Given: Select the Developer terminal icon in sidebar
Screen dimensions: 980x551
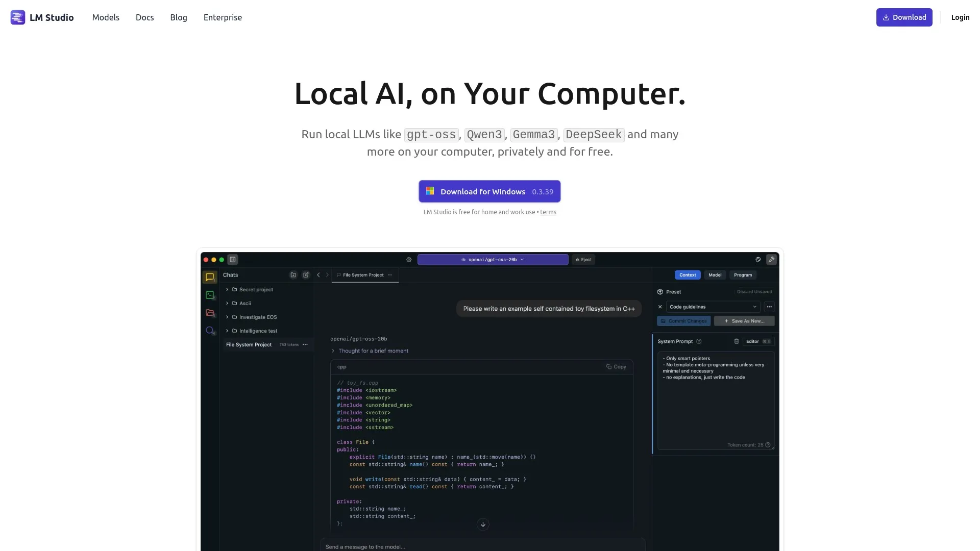Looking at the screenshot, I should pos(210,295).
